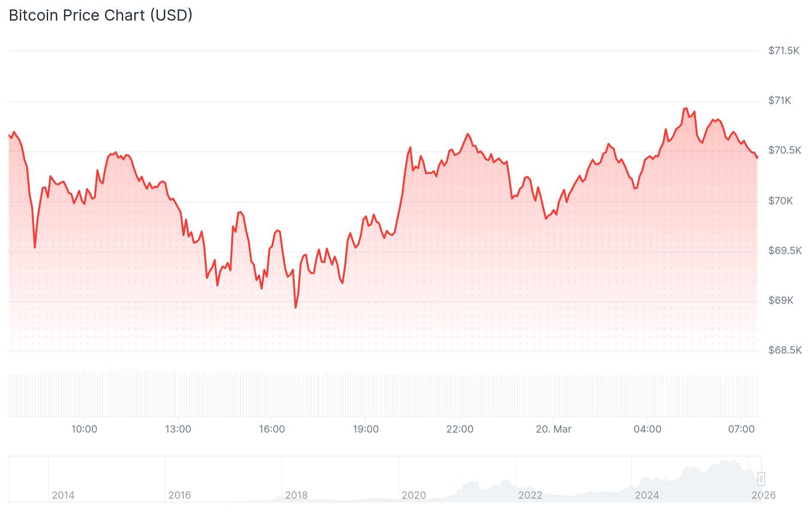Screen dimensions: 812x515
Task: Click the 20. Mar date label
Action: point(553,429)
